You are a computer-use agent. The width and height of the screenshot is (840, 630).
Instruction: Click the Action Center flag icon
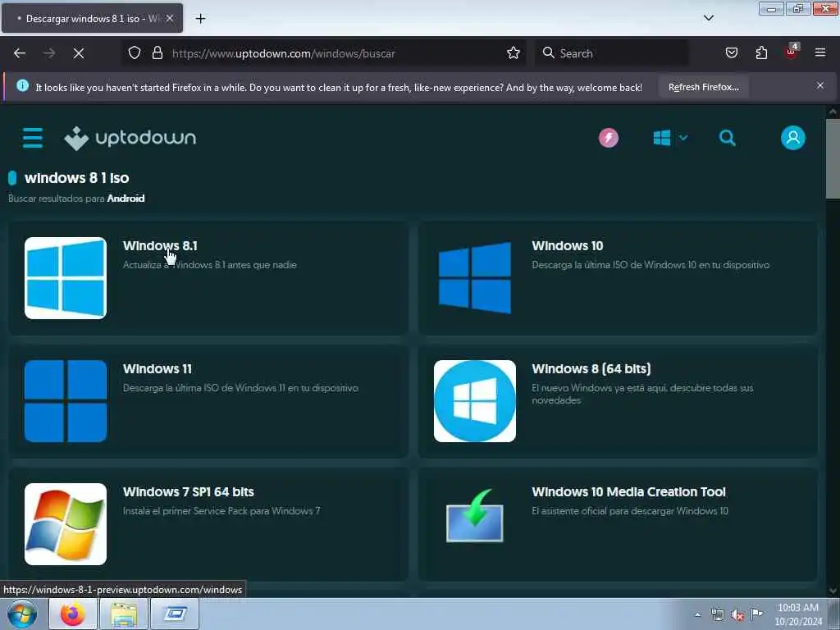tap(756, 614)
